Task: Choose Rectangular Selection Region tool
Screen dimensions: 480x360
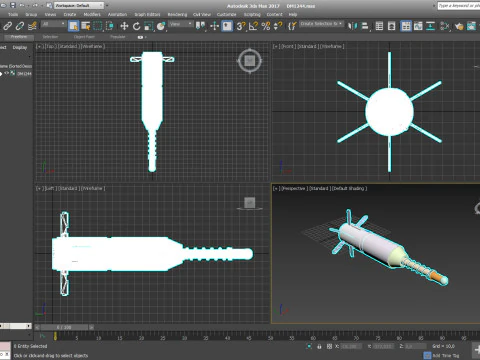Action: [98, 26]
